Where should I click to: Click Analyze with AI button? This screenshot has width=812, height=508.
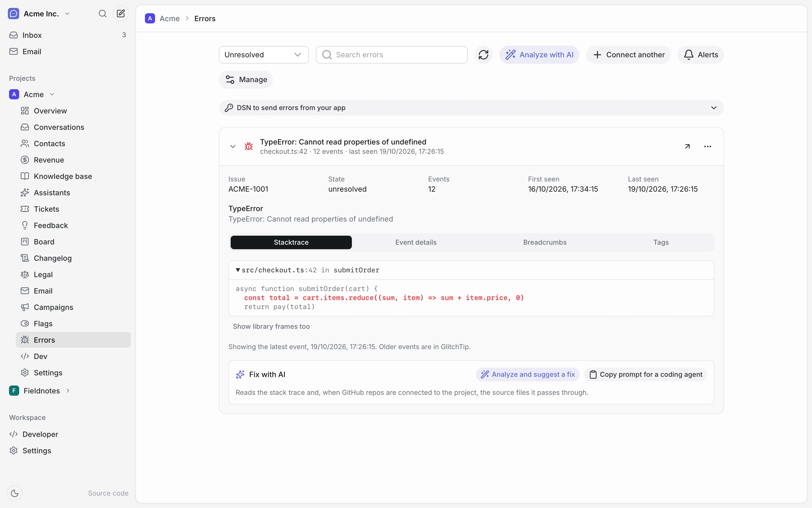(539, 55)
